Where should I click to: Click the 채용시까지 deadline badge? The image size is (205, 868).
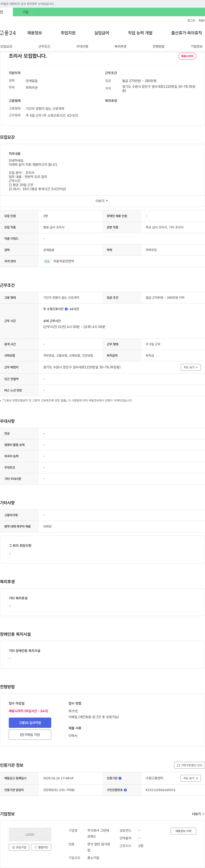coord(187,56)
